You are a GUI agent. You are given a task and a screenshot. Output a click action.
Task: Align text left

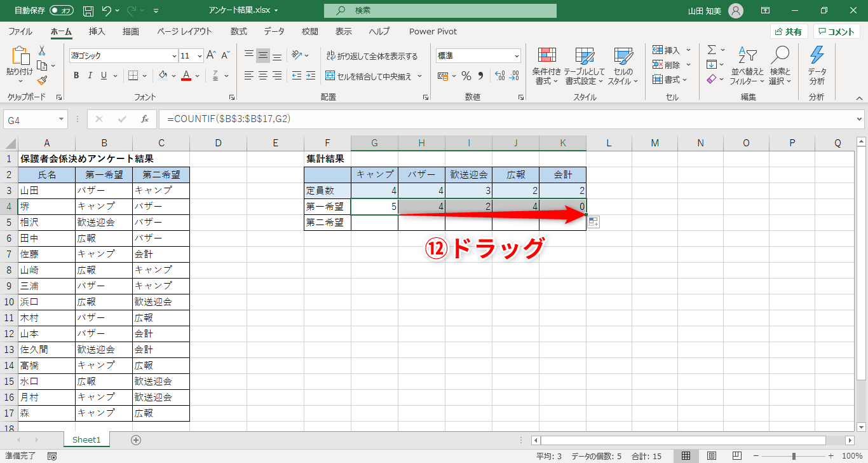point(249,76)
